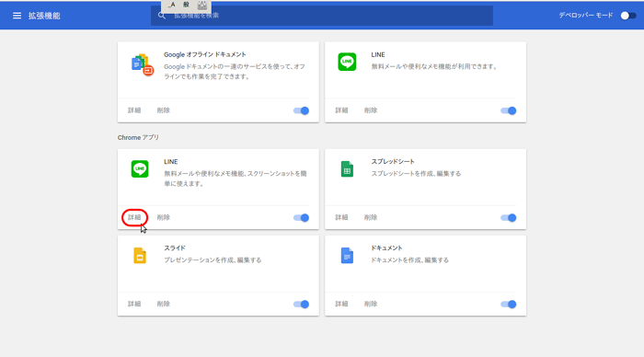The image size is (644, 357).
Task: Click the LINE Chrome app icon
Action: 140,169
